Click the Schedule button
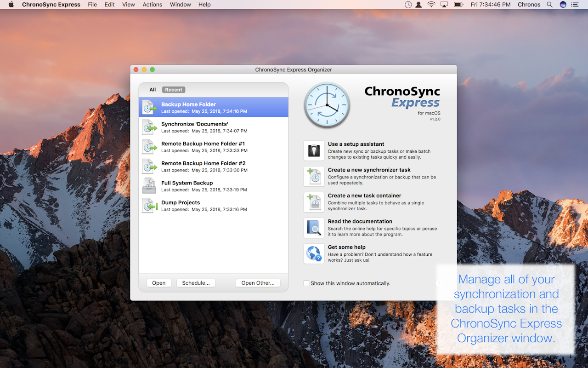This screenshot has width=588, height=368. point(196,282)
